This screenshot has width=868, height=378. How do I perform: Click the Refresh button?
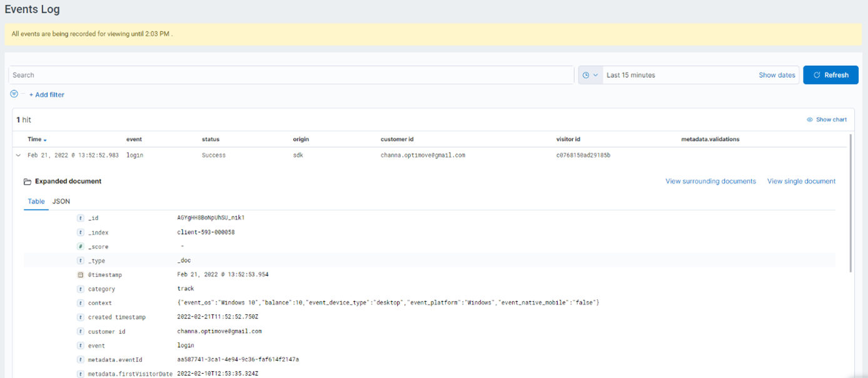[830, 75]
